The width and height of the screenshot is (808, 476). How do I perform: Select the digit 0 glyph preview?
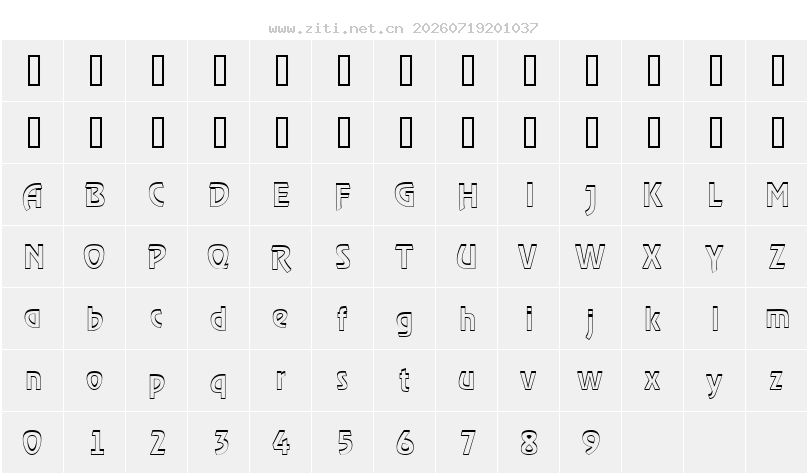(x=32, y=443)
